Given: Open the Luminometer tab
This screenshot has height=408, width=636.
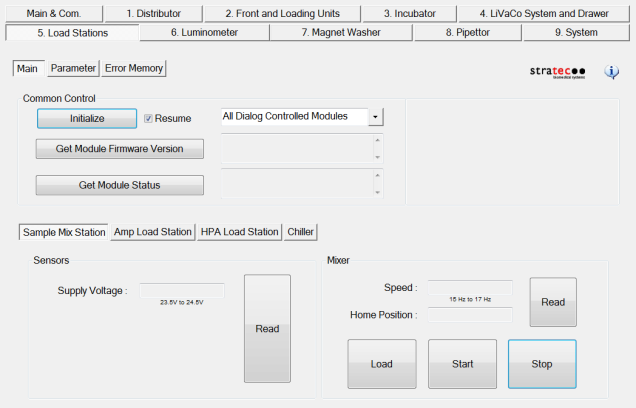Looking at the screenshot, I should 204,33.
